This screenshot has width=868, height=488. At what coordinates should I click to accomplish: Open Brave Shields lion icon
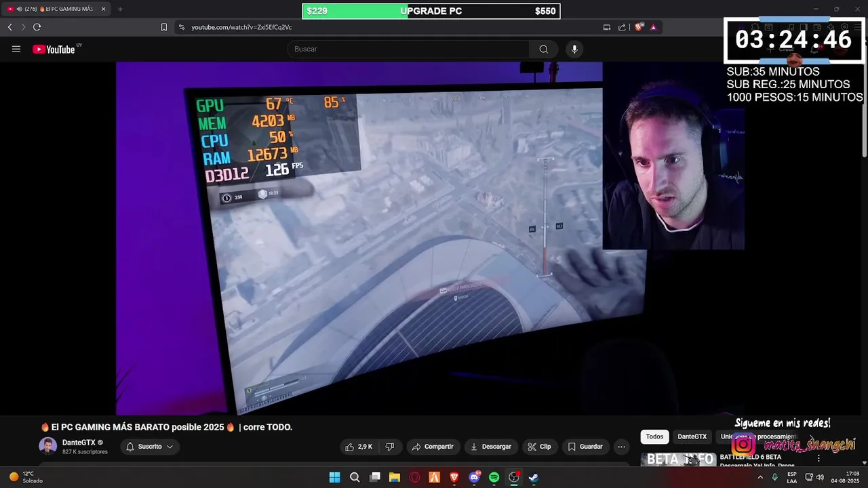click(638, 27)
